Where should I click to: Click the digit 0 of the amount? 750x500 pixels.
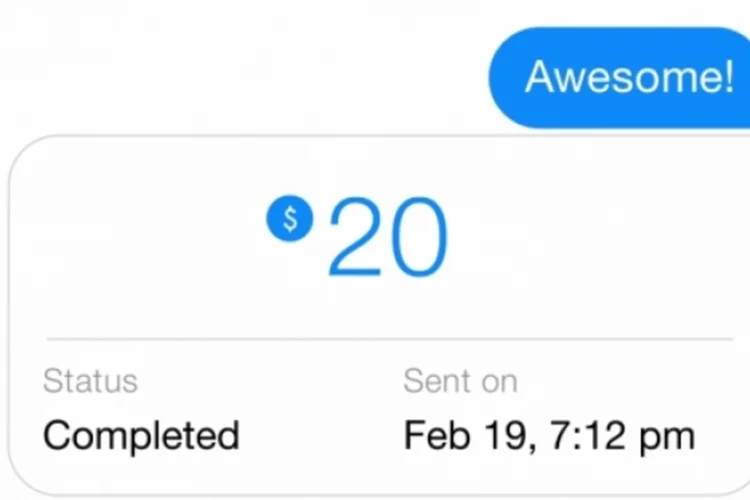click(x=419, y=237)
